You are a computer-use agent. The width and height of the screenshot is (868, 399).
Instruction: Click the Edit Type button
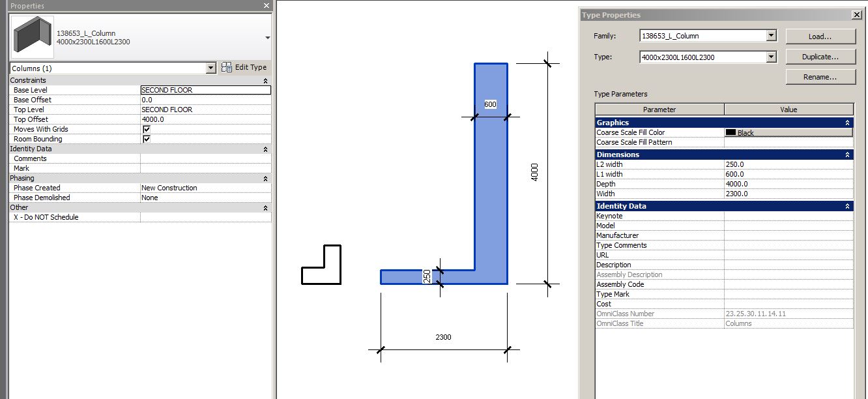(x=244, y=67)
